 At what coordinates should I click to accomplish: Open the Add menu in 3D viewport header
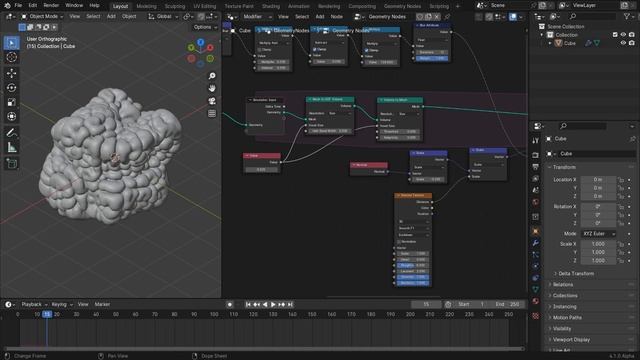111,17
